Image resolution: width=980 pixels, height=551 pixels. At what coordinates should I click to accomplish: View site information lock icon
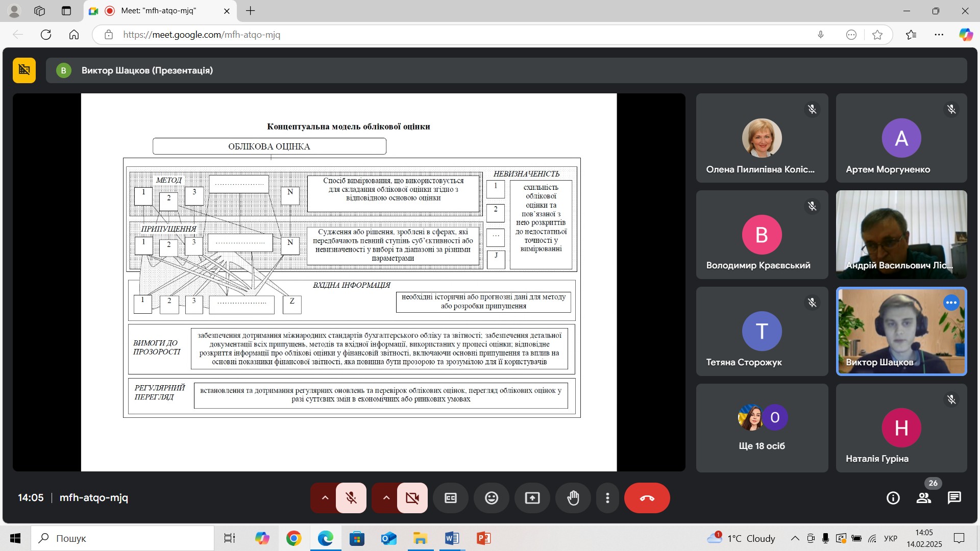pos(108,35)
